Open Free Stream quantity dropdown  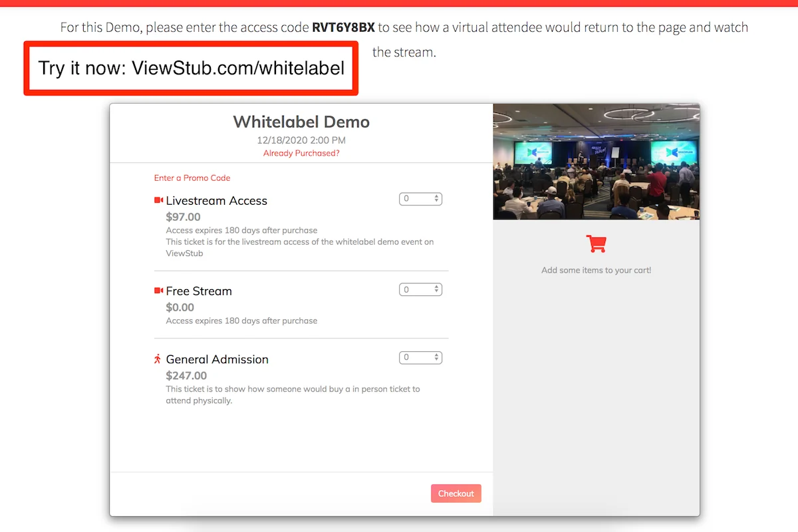coord(420,289)
